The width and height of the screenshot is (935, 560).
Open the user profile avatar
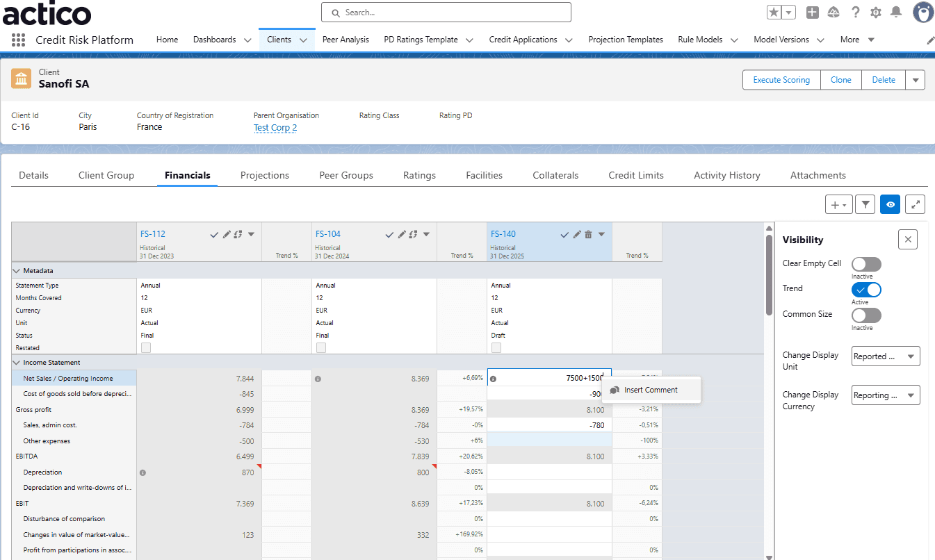[923, 13]
